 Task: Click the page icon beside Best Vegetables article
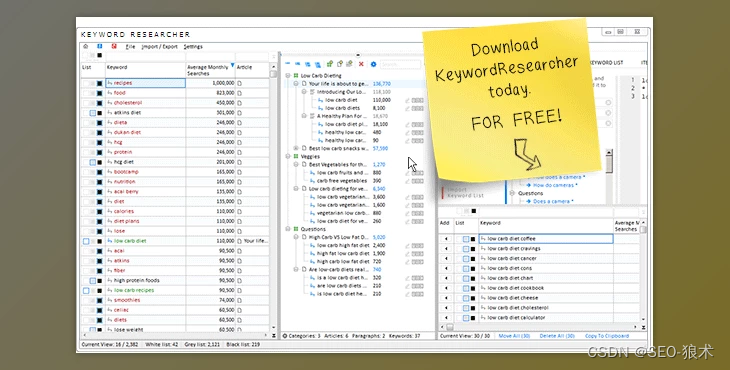pyautogui.click(x=304, y=165)
